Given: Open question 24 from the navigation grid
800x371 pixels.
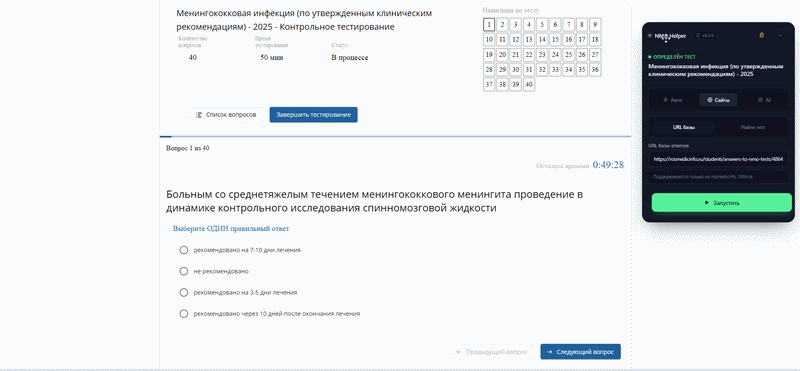Looking at the screenshot, I should (555, 55).
